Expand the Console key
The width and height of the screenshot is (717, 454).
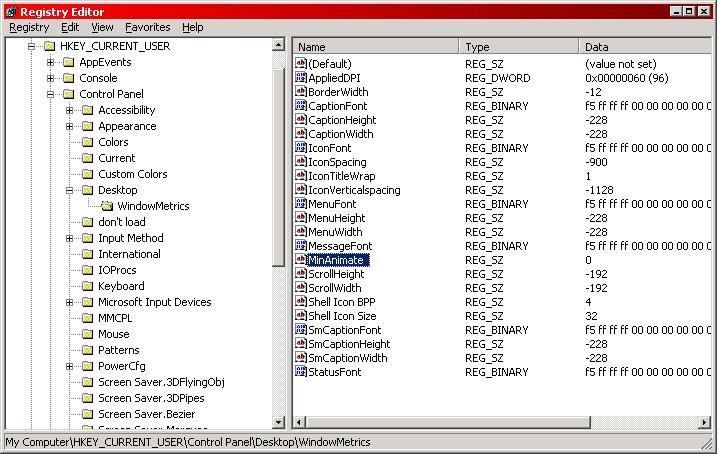[50, 78]
